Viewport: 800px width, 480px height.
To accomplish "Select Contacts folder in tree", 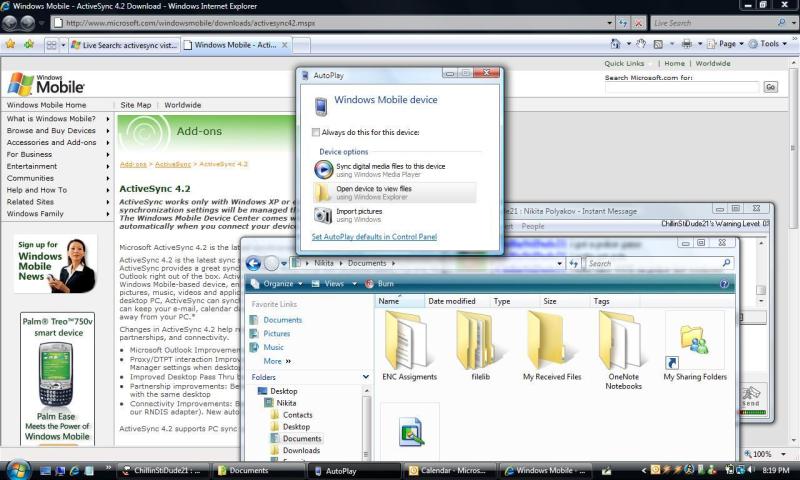I will (297, 415).
